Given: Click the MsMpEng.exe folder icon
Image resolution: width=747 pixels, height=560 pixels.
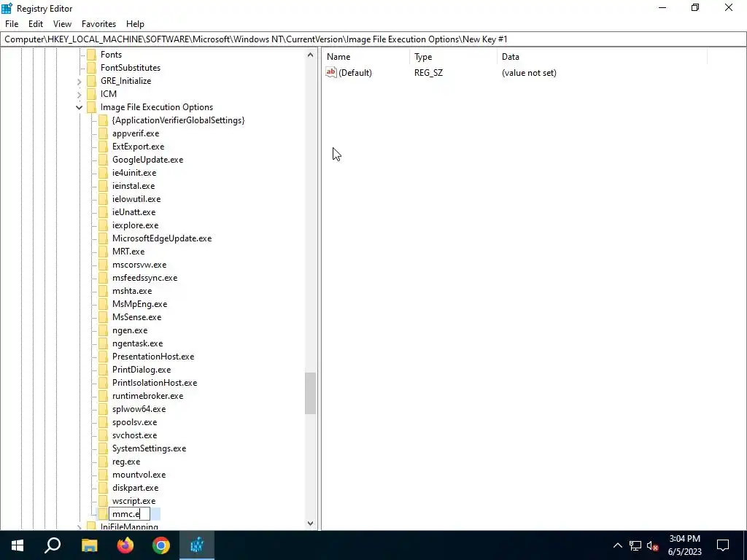Looking at the screenshot, I should [104, 303].
